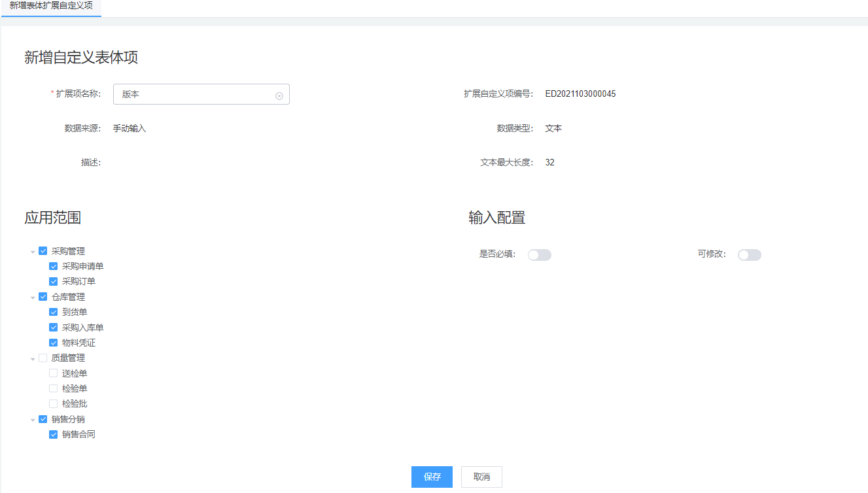
Task: Check the 检验批 checkbox
Action: point(54,404)
